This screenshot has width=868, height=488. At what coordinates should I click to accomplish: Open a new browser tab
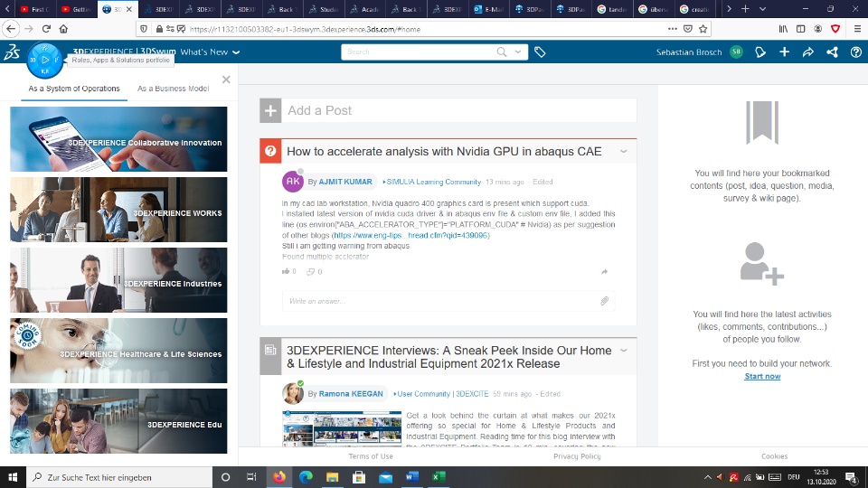[x=745, y=9]
